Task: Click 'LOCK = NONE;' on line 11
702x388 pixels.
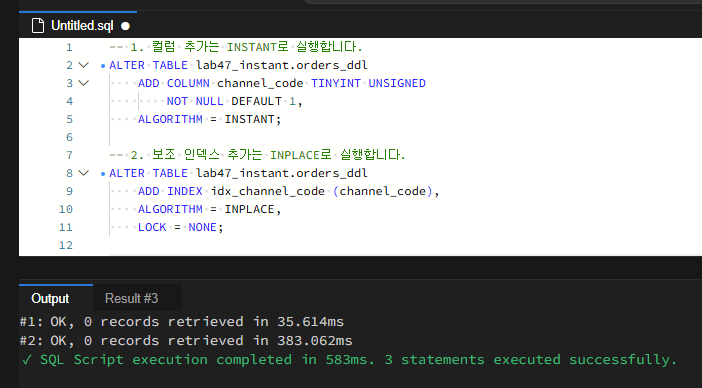Action: click(x=180, y=227)
